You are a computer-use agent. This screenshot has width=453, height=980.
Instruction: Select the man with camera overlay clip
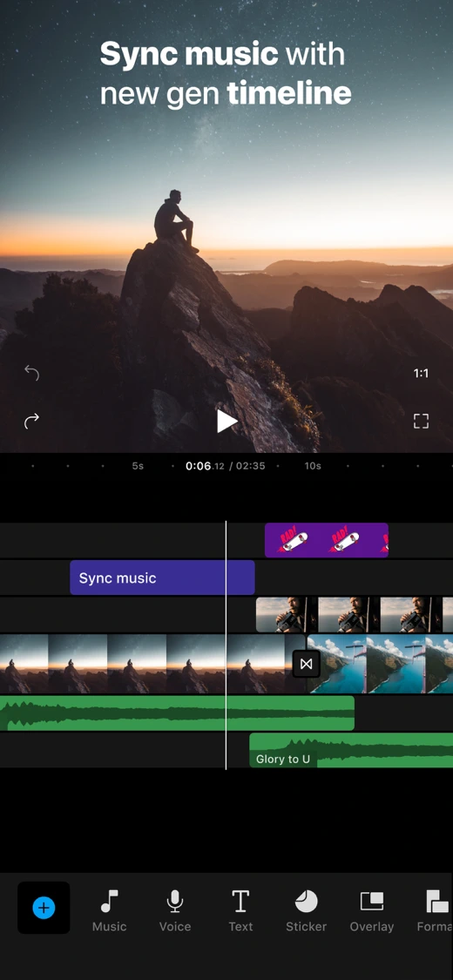click(355, 615)
